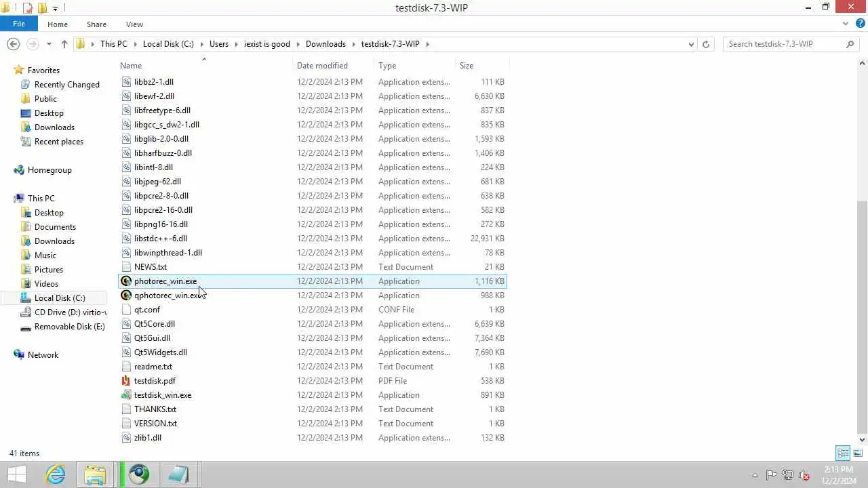Click the Local Disk (C:) breadcrumb
The width and height of the screenshot is (868, 488).
click(168, 44)
